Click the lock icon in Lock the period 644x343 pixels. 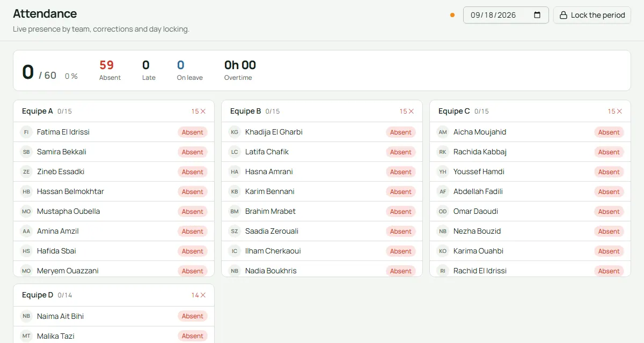[x=563, y=15]
